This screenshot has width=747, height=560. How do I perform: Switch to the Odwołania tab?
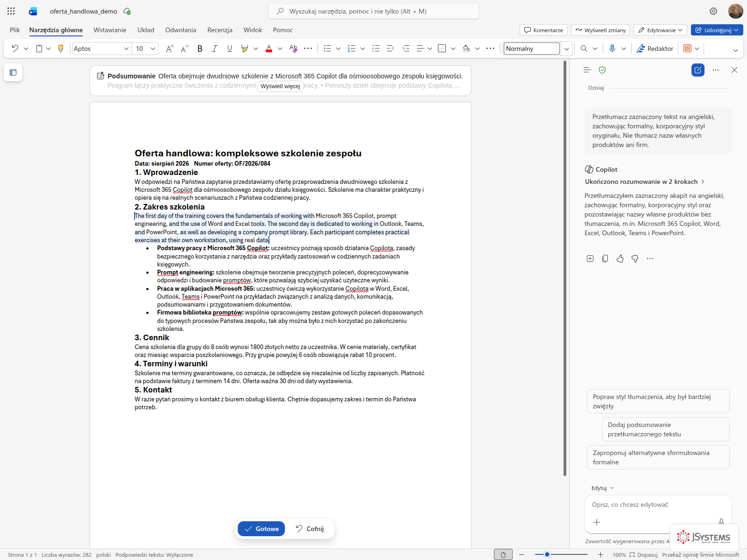(x=181, y=30)
